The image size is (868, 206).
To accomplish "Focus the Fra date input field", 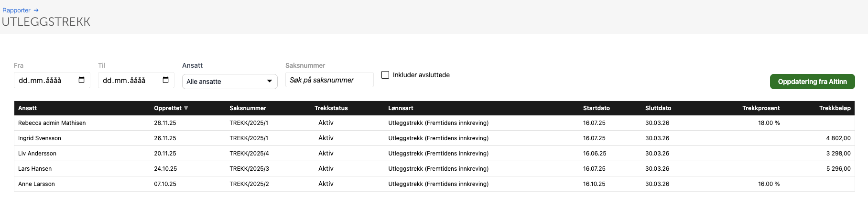I will tap(52, 80).
